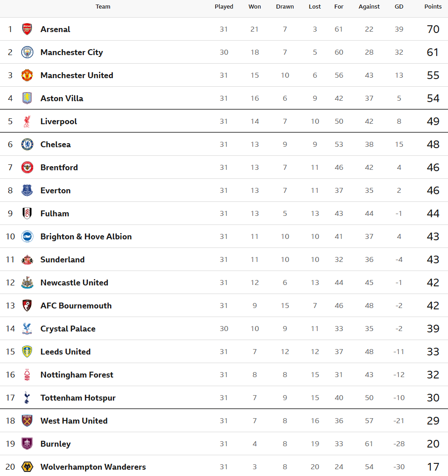The width and height of the screenshot is (448, 476).
Task: Click the Arsenal club crest icon
Action: point(27,29)
